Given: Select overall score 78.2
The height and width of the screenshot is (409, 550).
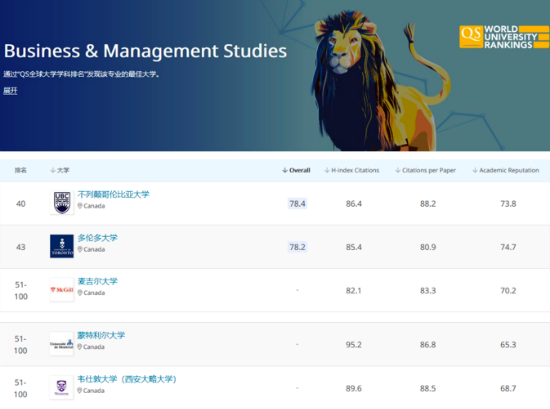Looking at the screenshot, I should point(297,247).
